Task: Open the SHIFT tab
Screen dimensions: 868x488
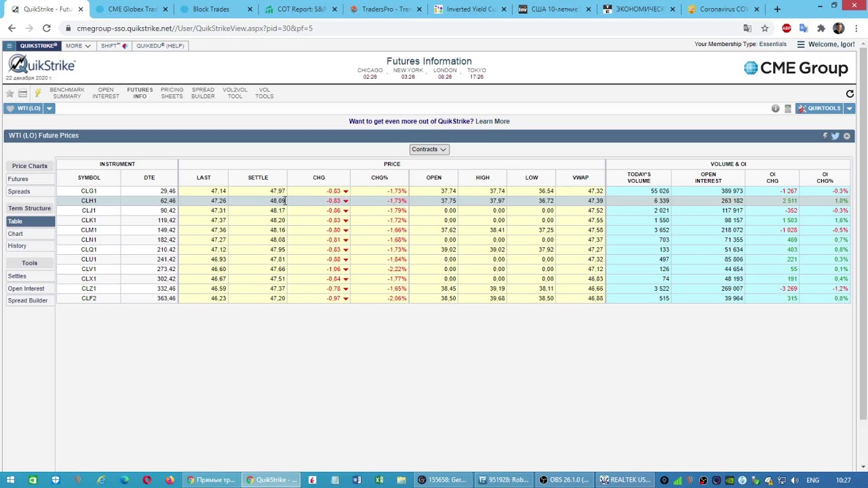Action: pos(113,45)
